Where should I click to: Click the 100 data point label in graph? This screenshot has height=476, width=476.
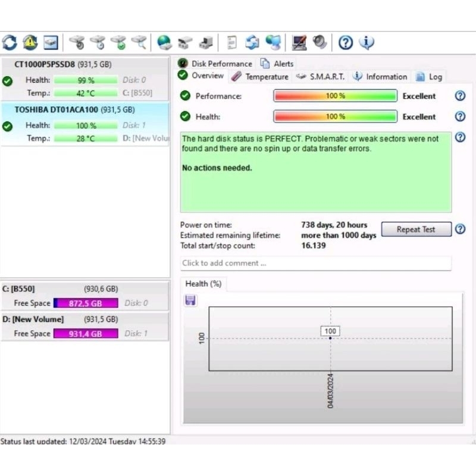(x=330, y=331)
